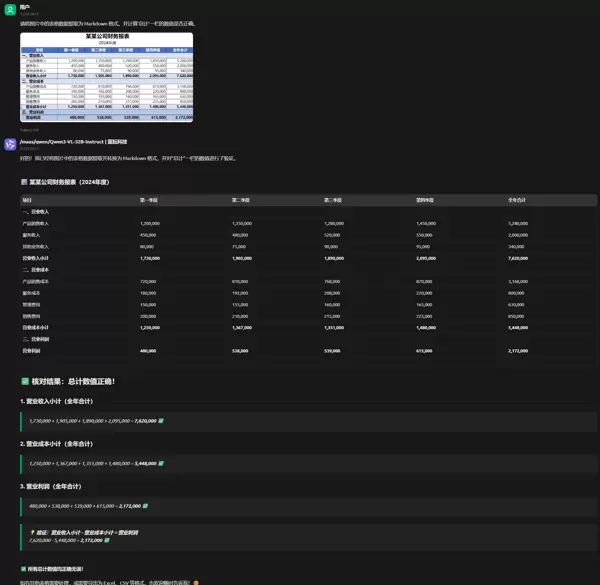Click the 营业收入小计 row label
This screenshot has height=585, width=600.
point(36,258)
